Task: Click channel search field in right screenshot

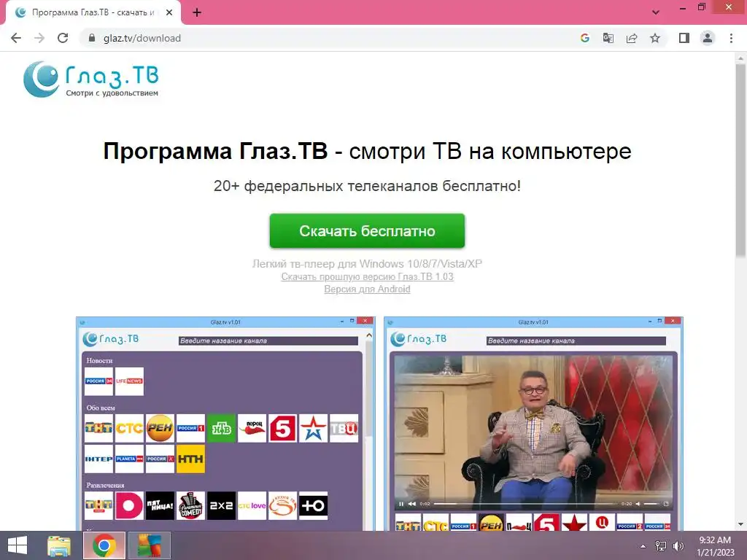Action: [576, 341]
